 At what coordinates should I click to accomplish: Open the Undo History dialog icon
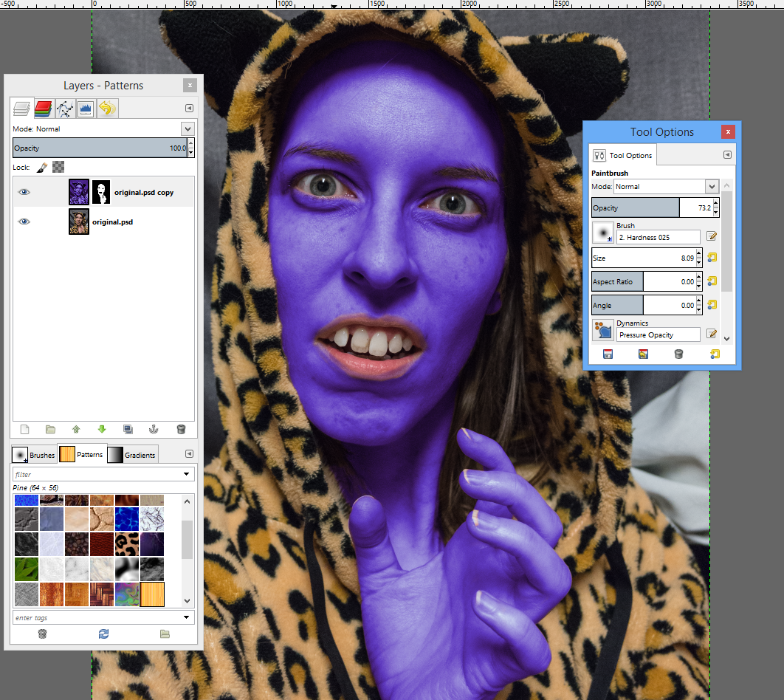click(107, 108)
